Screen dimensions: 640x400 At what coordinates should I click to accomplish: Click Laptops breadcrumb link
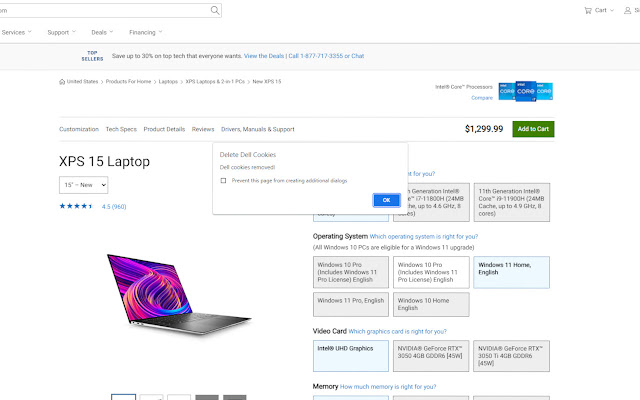click(x=168, y=82)
